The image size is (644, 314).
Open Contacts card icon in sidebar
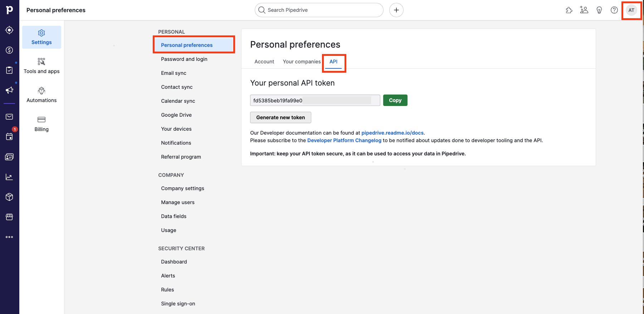click(x=10, y=157)
